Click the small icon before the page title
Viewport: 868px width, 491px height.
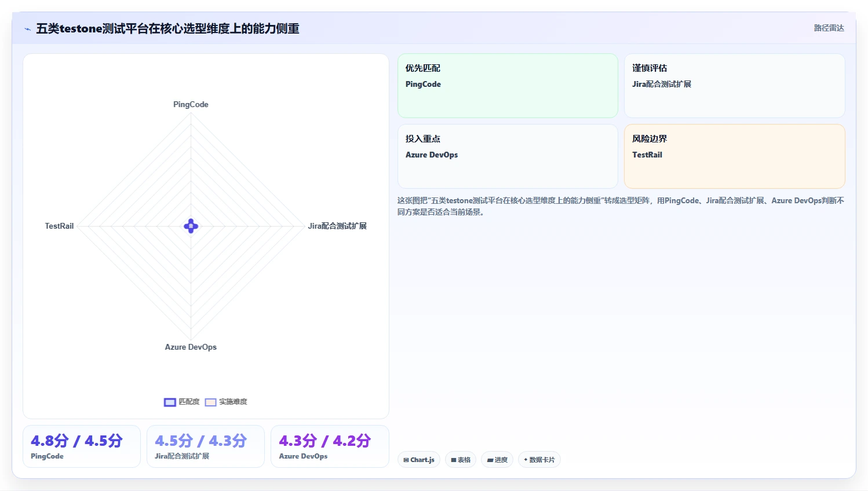coord(27,29)
